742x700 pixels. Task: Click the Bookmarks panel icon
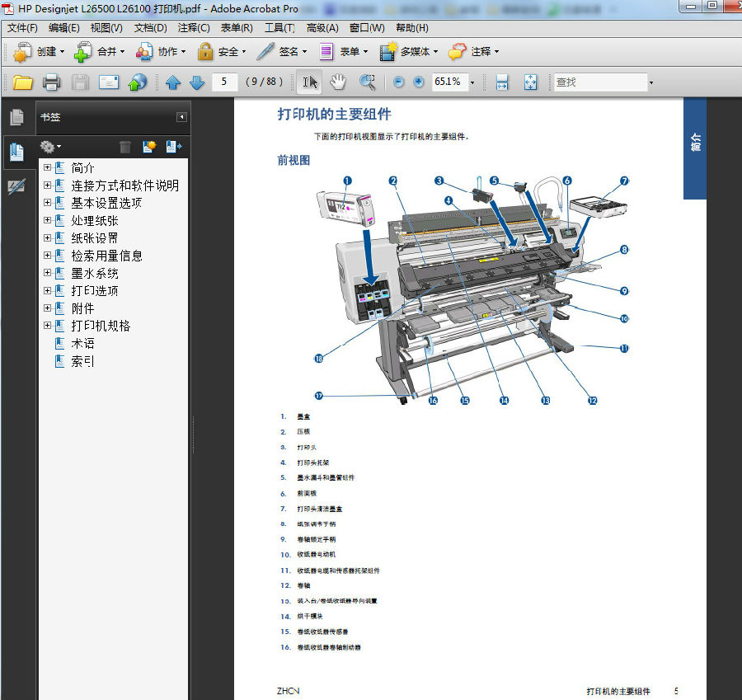tap(17, 152)
